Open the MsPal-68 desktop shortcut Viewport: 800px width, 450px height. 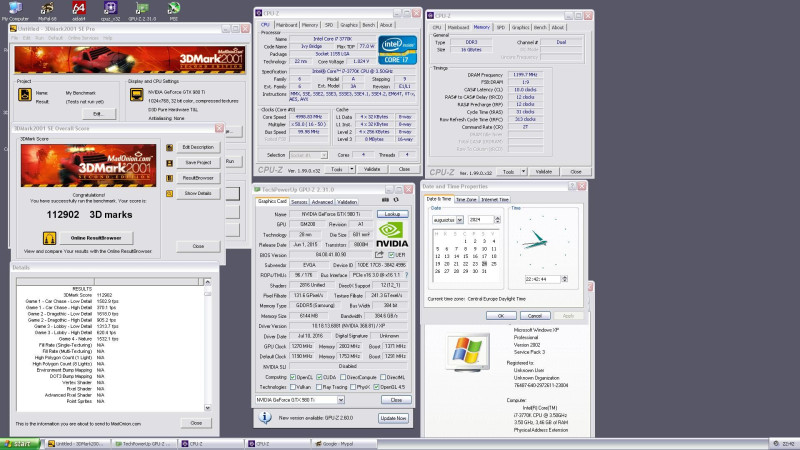[47, 8]
